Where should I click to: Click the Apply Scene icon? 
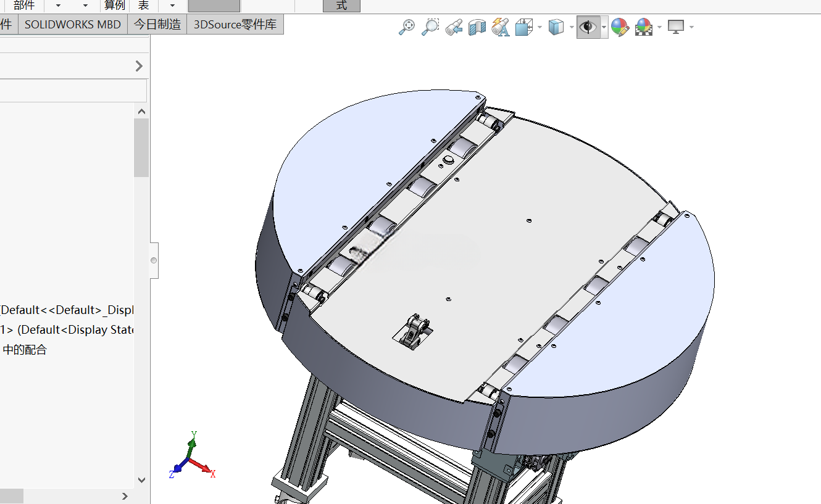click(x=644, y=27)
